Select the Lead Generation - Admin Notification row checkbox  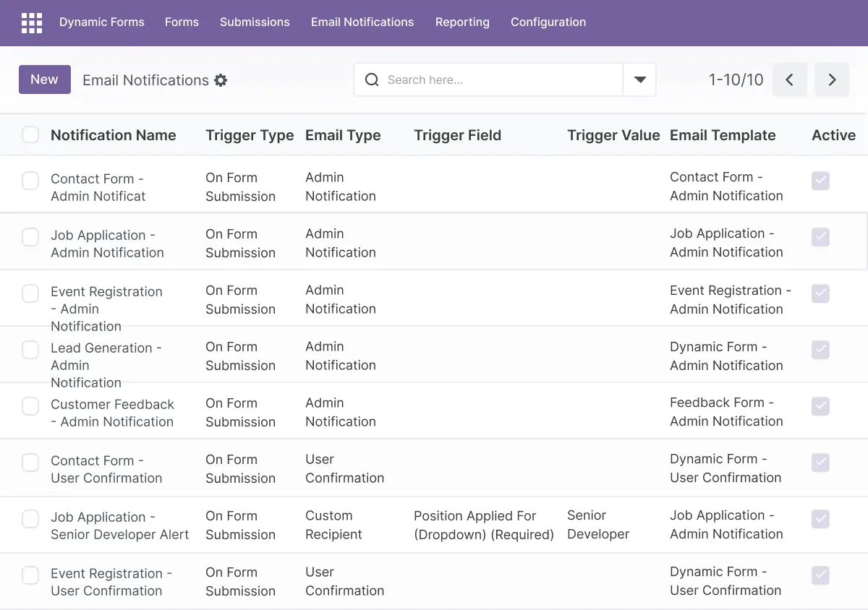[x=30, y=350]
